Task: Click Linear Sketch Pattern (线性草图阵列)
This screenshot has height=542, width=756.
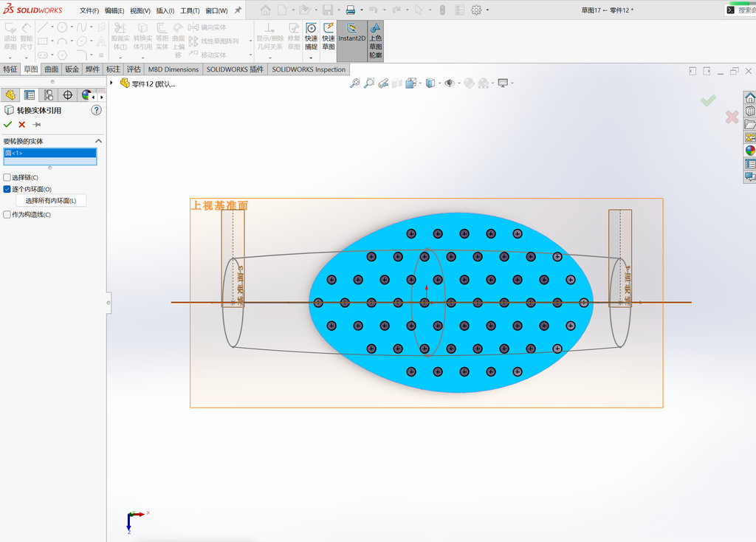Action: (213, 41)
